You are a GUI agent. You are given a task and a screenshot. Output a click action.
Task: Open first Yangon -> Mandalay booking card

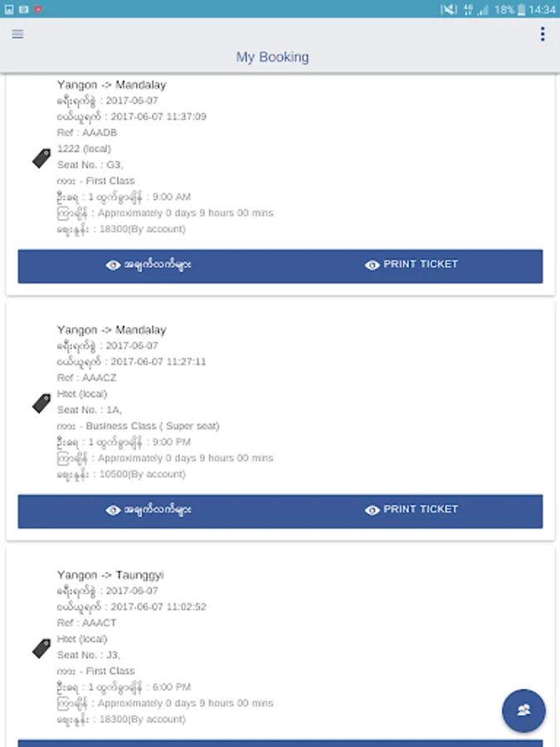pos(280,186)
